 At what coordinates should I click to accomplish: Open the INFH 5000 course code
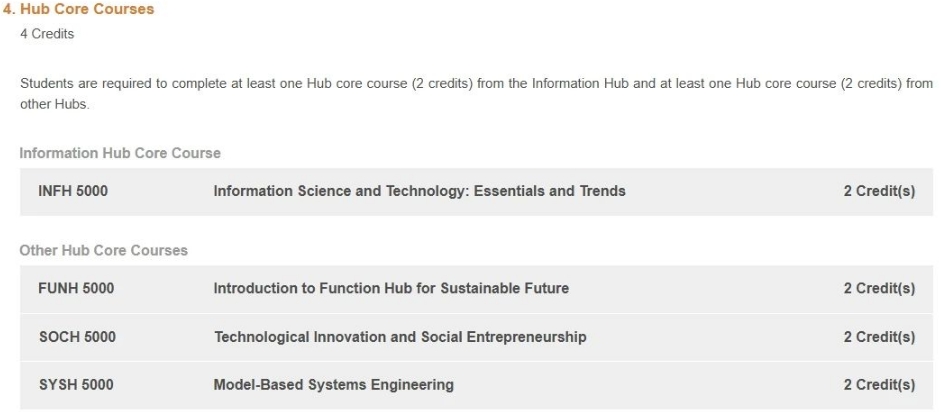[x=73, y=191]
